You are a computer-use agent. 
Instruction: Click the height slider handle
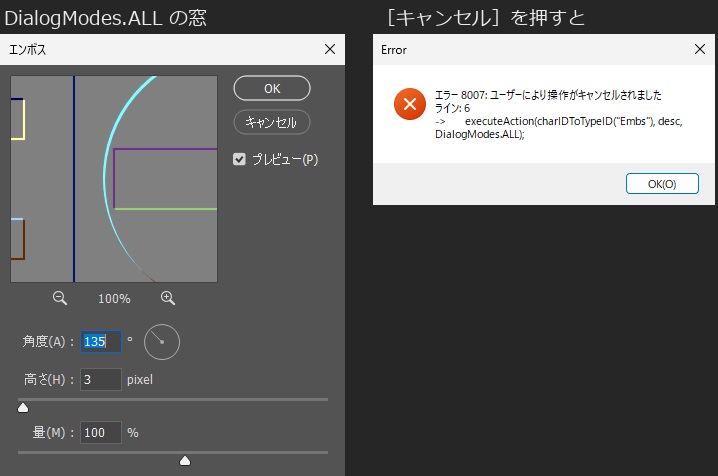[23, 408]
